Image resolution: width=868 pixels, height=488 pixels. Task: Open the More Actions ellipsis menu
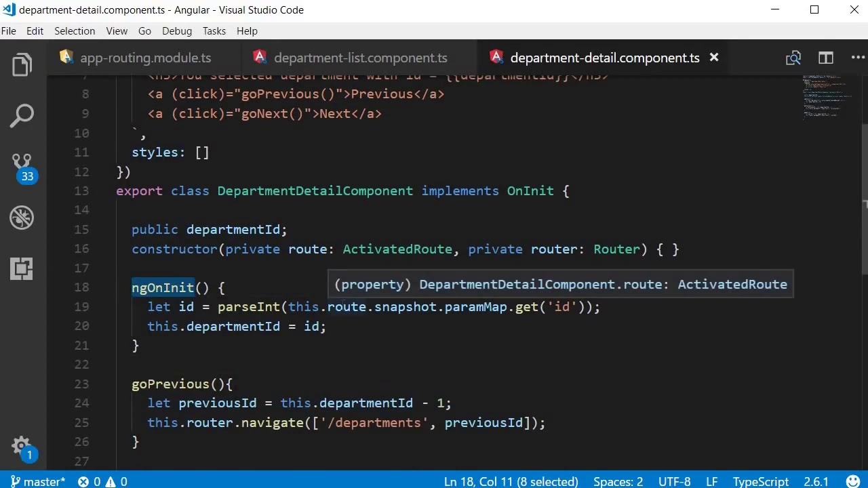coord(858,58)
